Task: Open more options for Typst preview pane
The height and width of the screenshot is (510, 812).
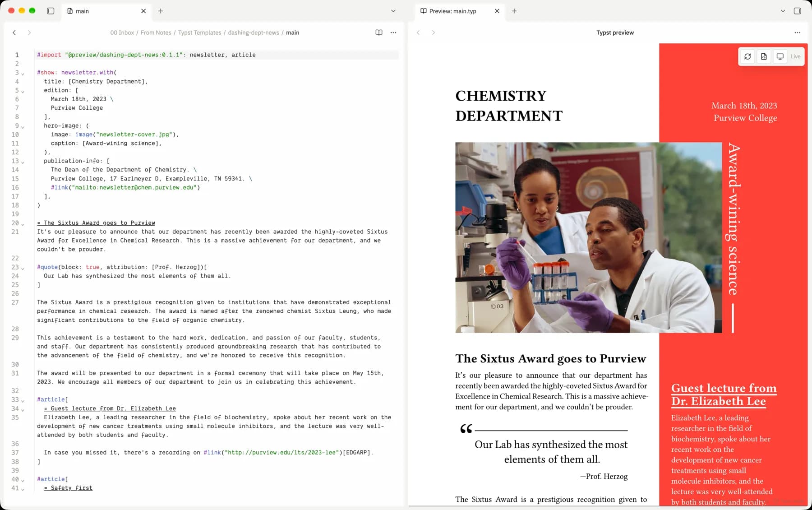Action: click(798, 32)
